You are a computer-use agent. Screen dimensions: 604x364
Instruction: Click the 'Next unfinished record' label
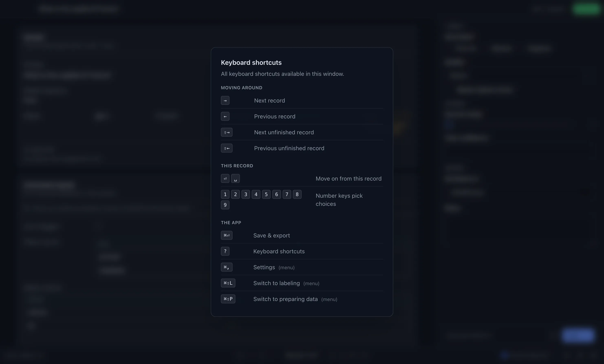click(284, 132)
